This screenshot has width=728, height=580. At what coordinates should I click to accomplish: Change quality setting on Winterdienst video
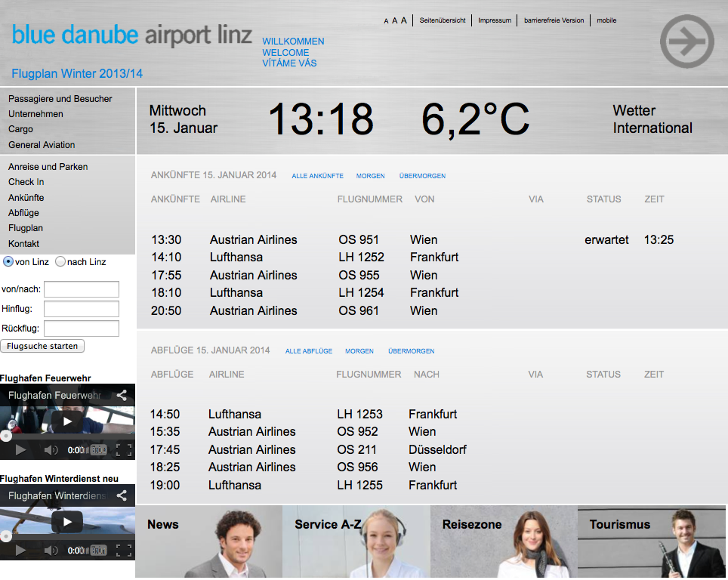(98, 551)
